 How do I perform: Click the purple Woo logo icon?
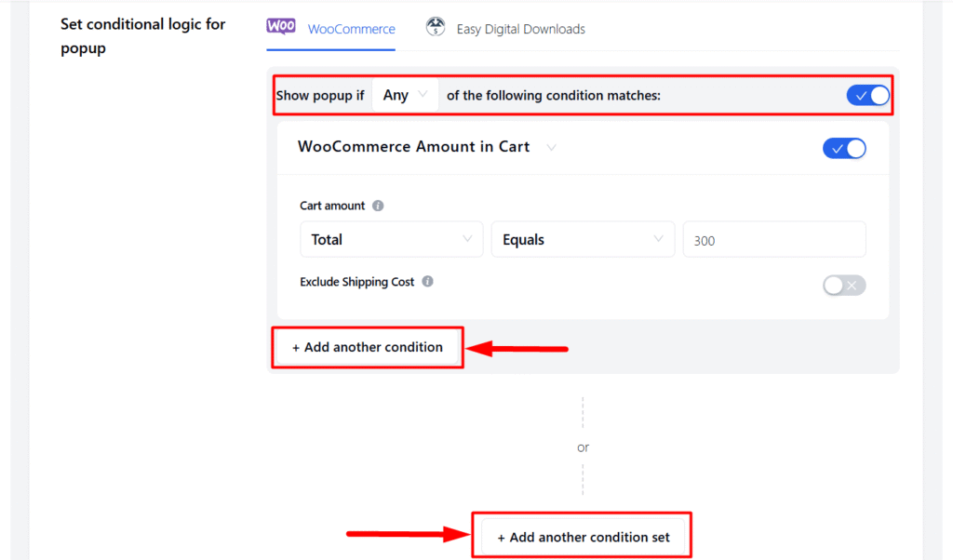281,27
